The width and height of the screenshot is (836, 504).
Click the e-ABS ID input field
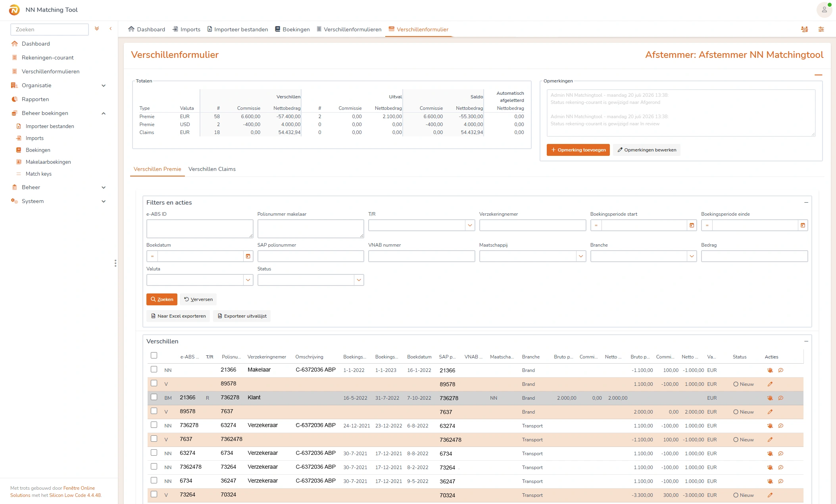click(200, 229)
